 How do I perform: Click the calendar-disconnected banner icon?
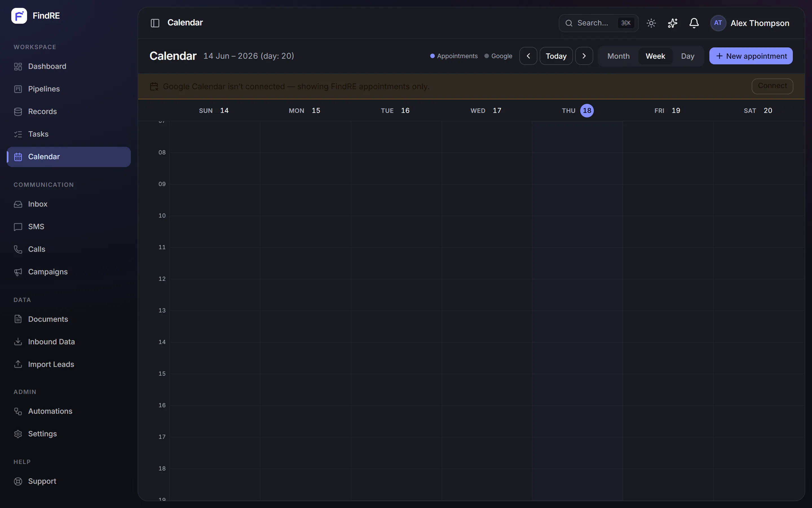(154, 86)
